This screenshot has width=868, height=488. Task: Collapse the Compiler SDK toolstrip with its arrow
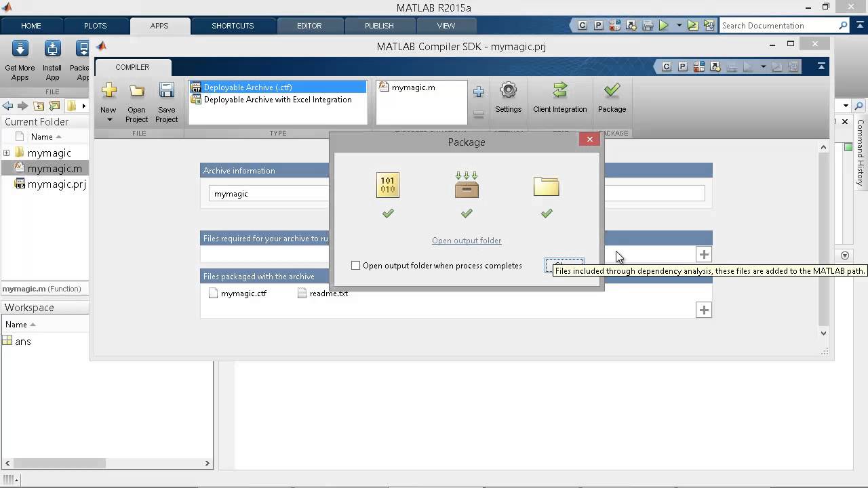click(x=821, y=66)
